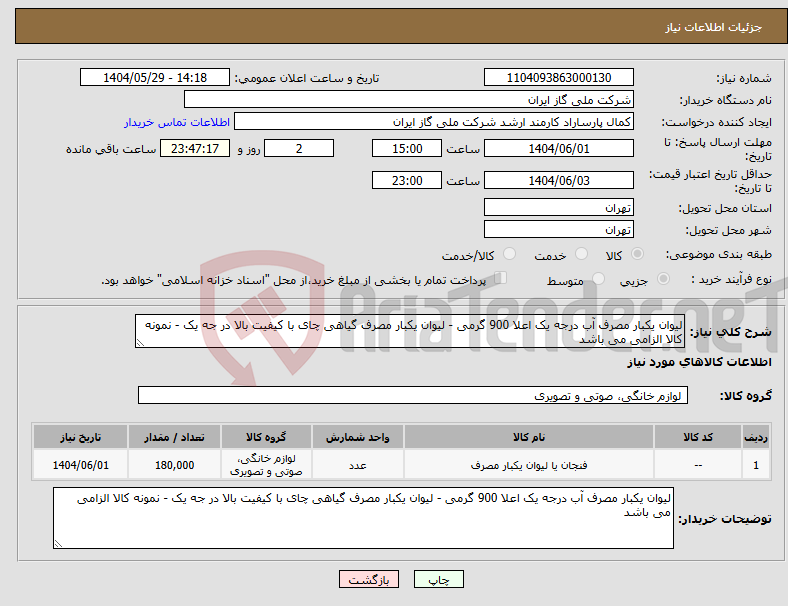Image resolution: width=788 pixels, height=606 pixels.
Task: Click the resize handle of buyer notes textarea
Action: tap(58, 544)
